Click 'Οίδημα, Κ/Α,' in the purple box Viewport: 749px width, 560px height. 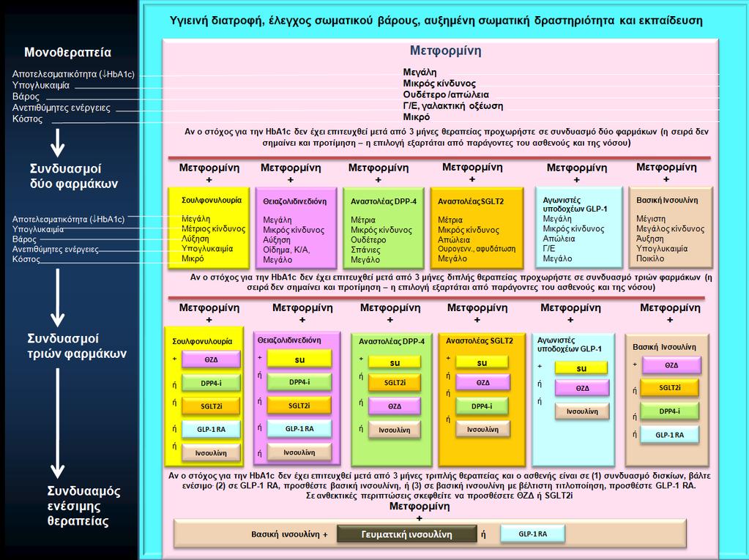[286, 250]
